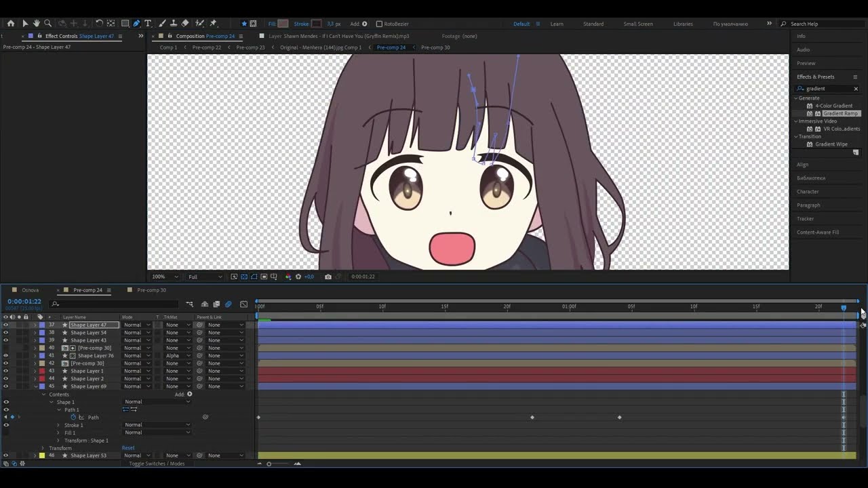Select the Zoom magnifier tool
This screenshot has height=488, width=868.
click(47, 23)
